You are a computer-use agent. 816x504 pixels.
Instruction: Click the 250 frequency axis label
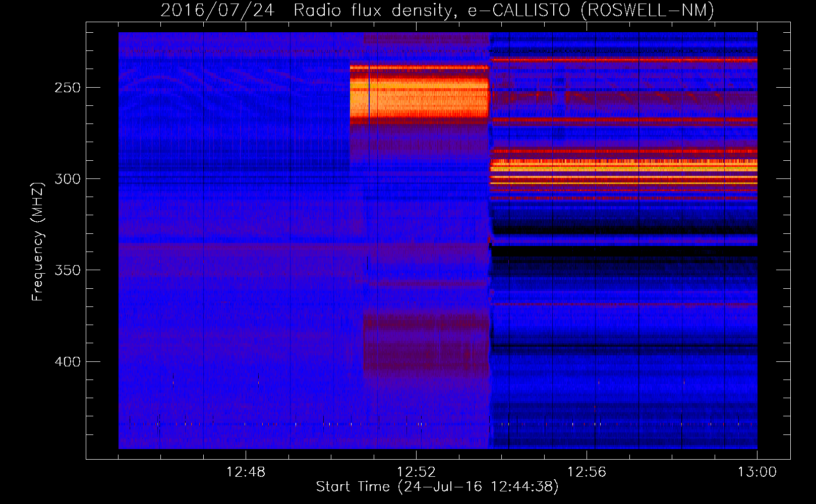(x=68, y=88)
